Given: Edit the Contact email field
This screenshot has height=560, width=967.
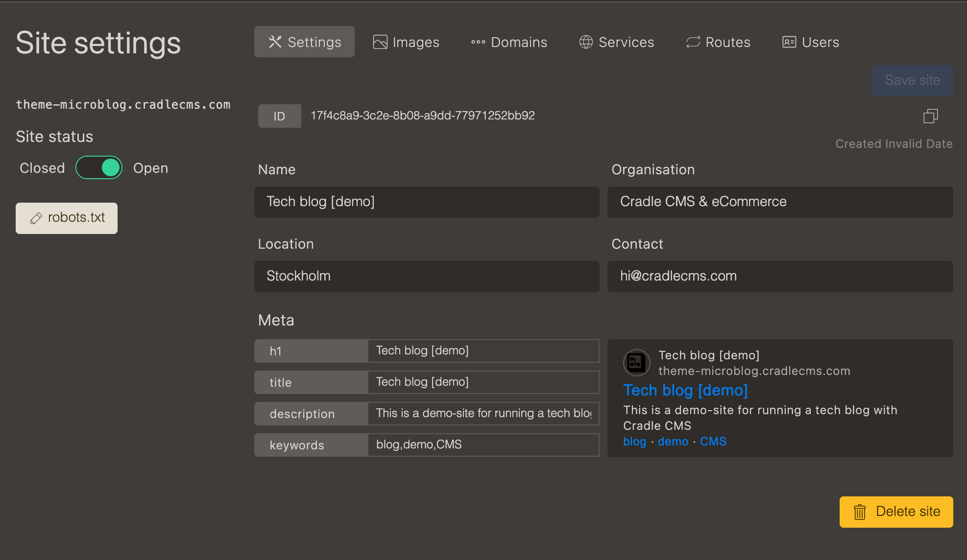Looking at the screenshot, I should [x=780, y=277].
